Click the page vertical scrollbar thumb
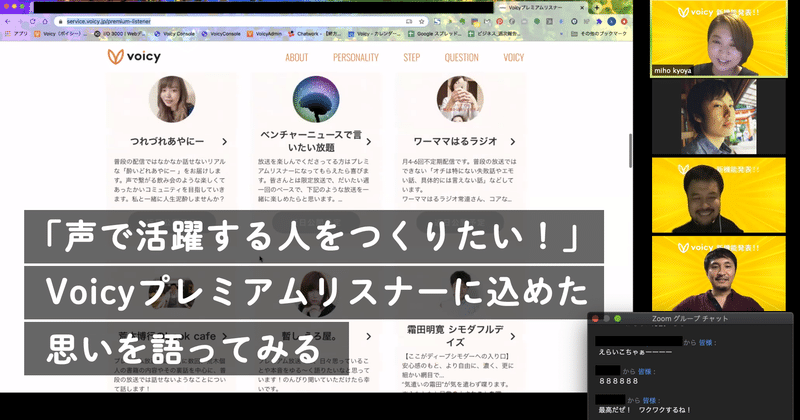Image resolution: width=800 pixels, height=420 pixels. [630, 151]
